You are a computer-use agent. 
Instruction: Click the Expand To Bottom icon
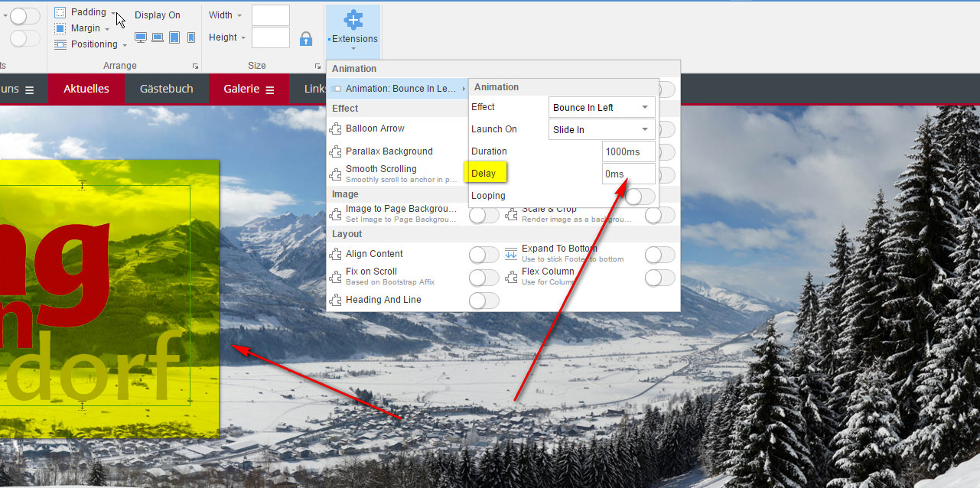511,254
